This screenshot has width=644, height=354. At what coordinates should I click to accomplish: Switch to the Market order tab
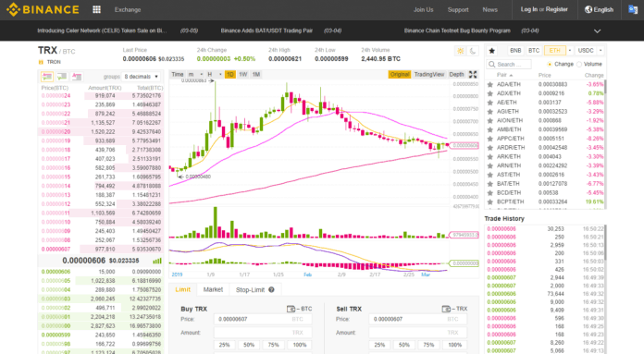[x=213, y=289]
